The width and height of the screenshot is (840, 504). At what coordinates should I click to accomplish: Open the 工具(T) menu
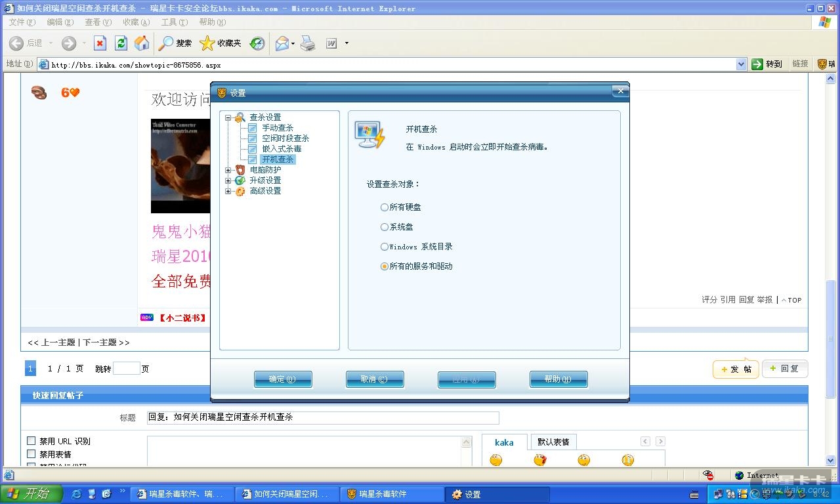174,22
